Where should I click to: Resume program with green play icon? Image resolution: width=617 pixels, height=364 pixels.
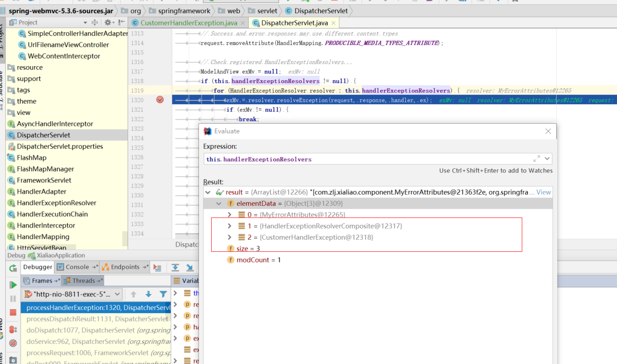pyautogui.click(x=13, y=285)
